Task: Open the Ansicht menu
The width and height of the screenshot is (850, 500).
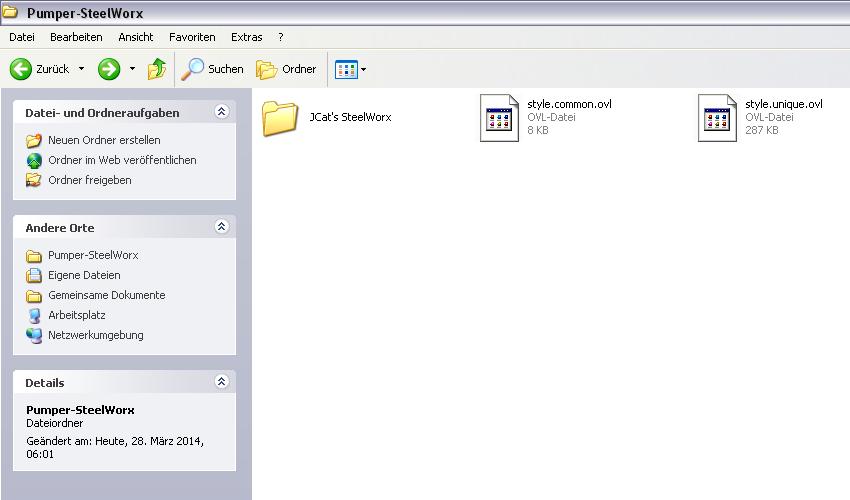Action: [136, 37]
